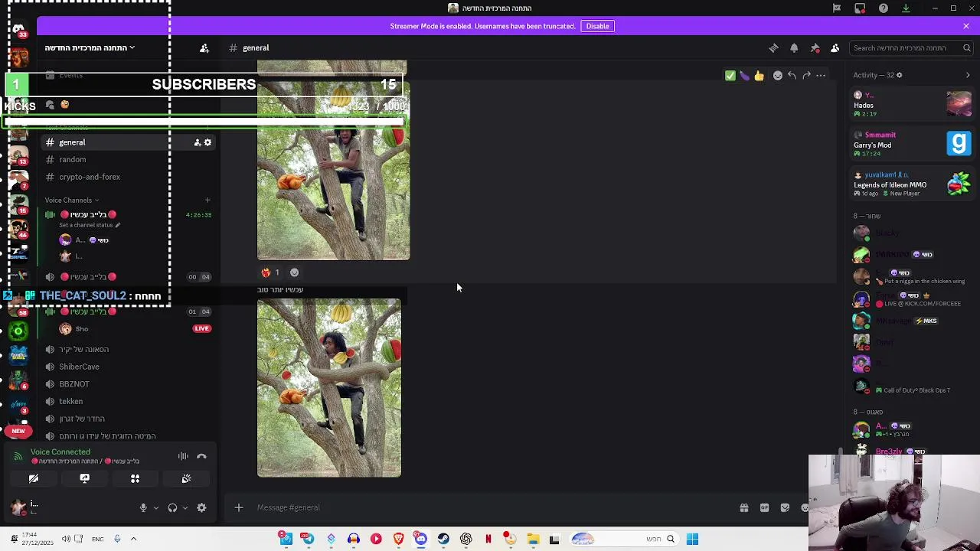Open more message options menu
The image size is (980, 551).
pos(821,76)
